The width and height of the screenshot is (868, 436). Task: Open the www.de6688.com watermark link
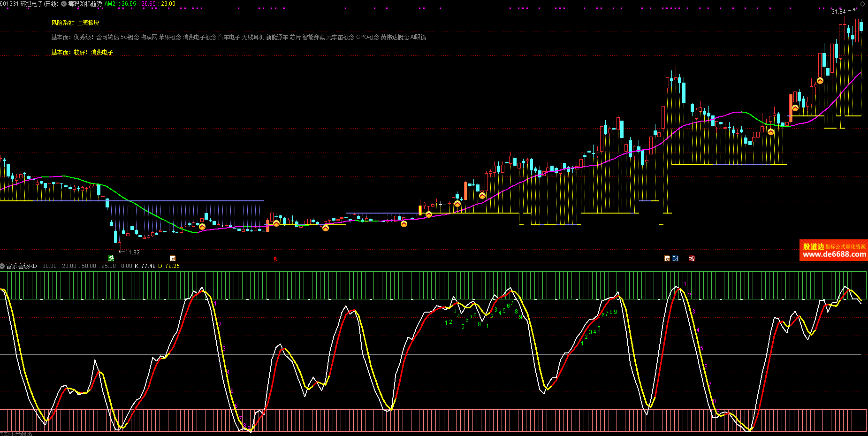[834, 254]
